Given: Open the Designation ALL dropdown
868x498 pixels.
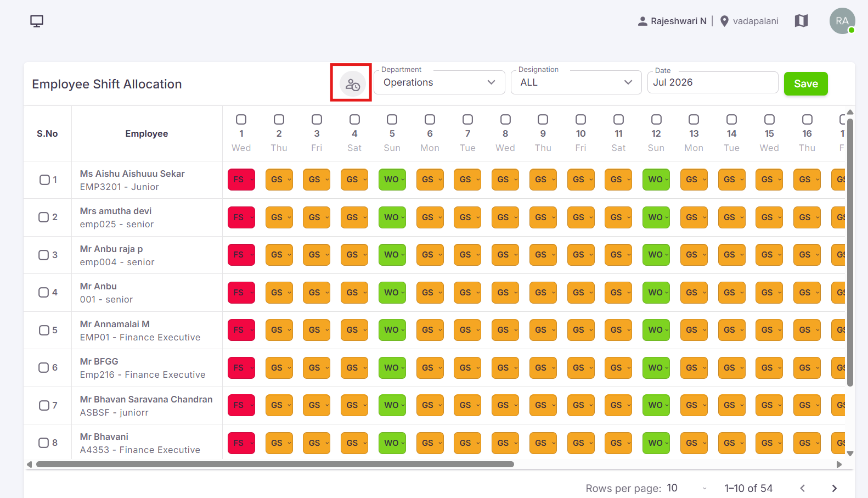Looking at the screenshot, I should coord(576,82).
